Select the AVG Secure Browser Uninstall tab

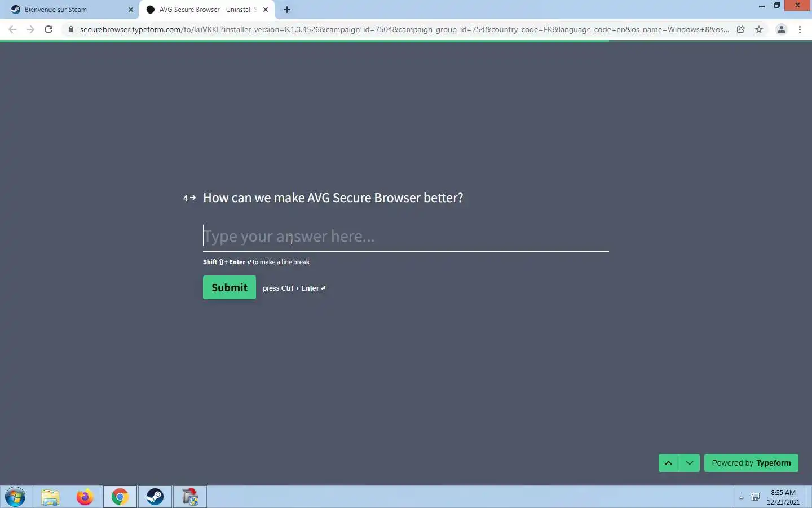click(206, 10)
